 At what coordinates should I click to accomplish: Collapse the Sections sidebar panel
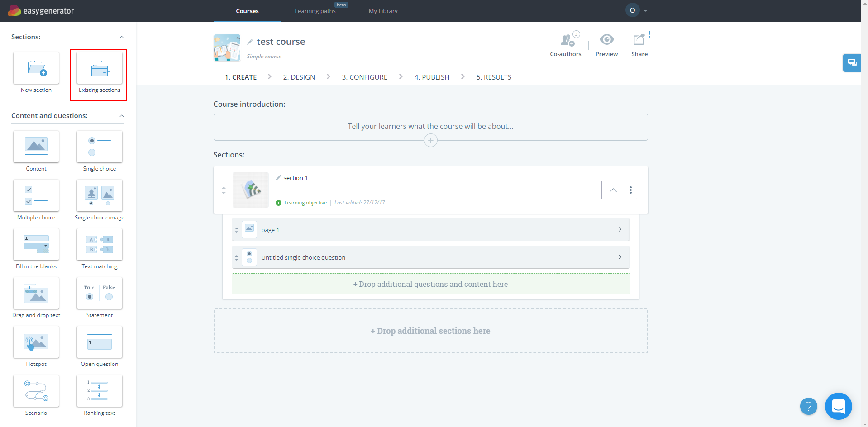[121, 37]
